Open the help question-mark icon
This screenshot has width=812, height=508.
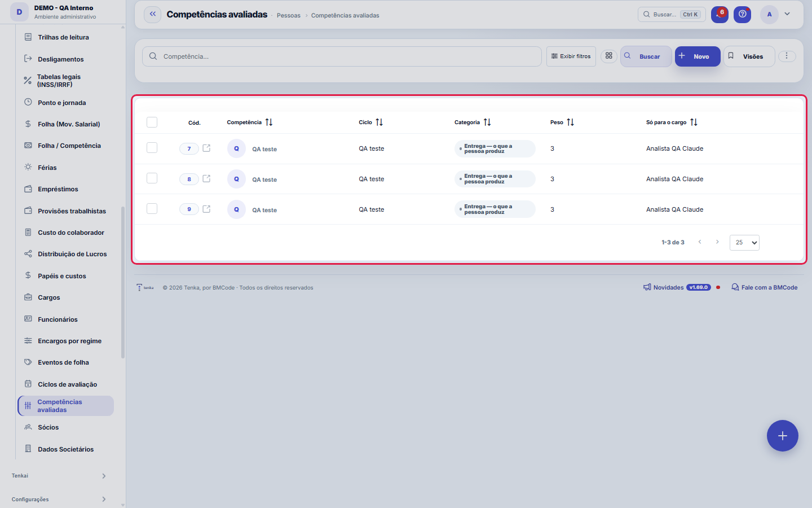point(742,14)
